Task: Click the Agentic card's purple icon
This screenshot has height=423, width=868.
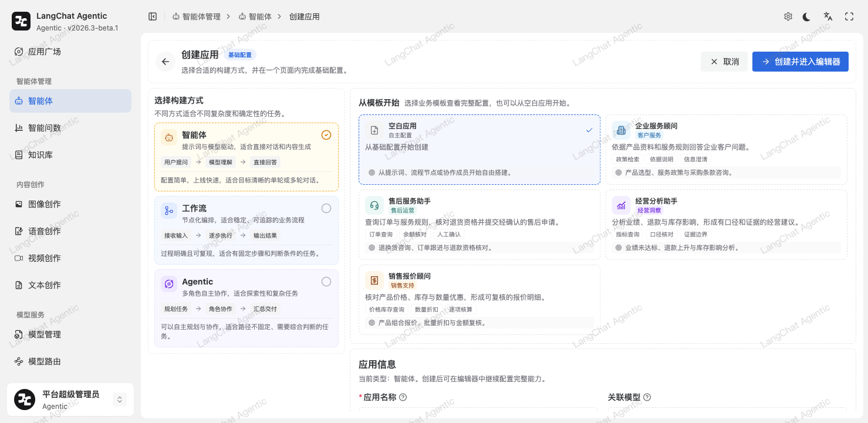Action: pos(169,284)
